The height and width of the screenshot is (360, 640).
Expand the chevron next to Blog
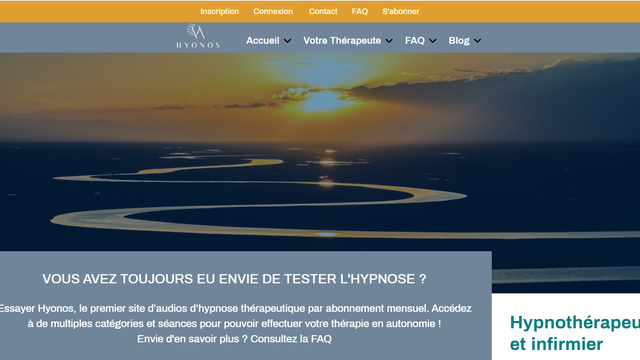tap(477, 41)
